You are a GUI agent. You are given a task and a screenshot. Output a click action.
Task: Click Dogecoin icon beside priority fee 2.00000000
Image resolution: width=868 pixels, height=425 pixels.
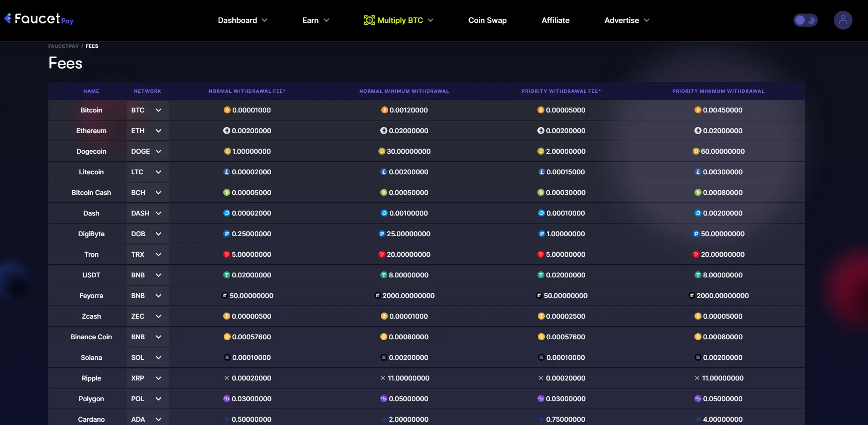click(541, 151)
